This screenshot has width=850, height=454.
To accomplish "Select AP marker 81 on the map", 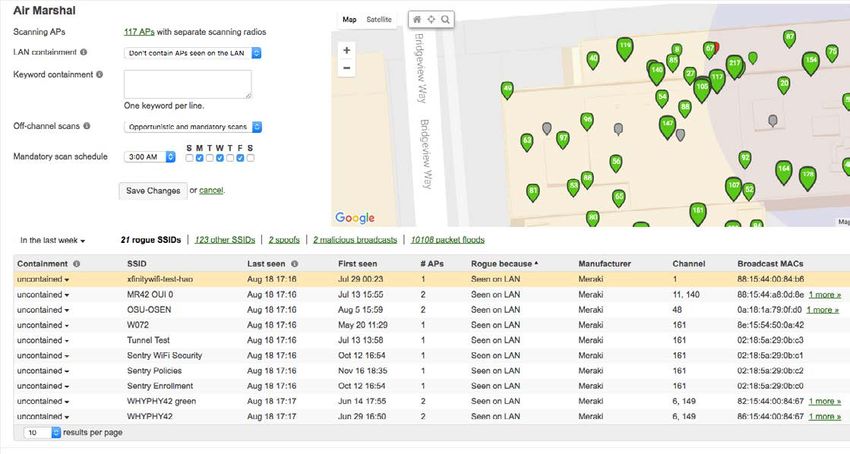I will click(533, 192).
